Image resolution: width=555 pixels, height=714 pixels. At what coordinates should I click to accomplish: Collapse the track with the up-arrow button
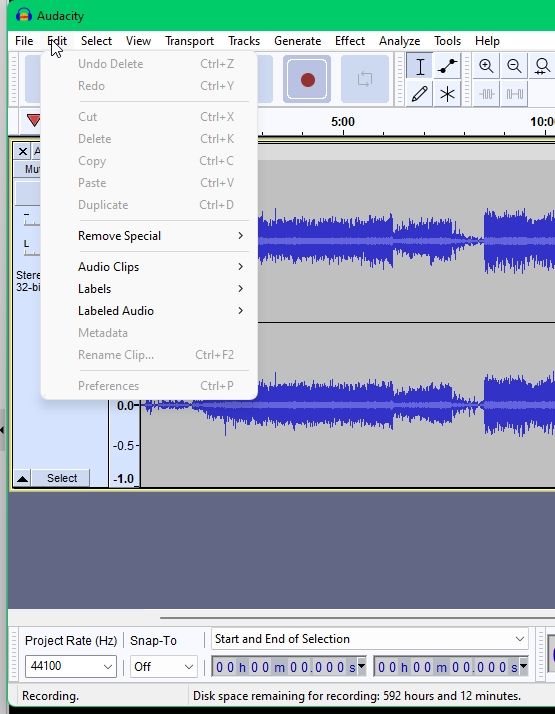22,478
